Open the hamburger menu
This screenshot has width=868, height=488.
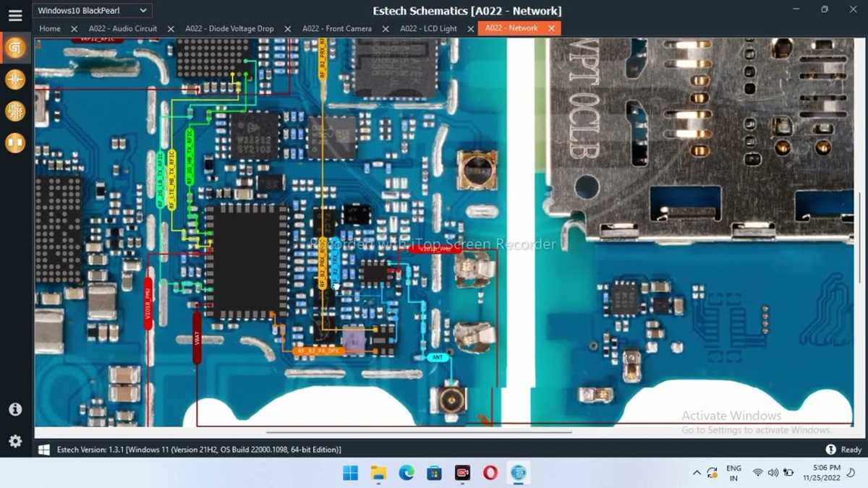pos(15,15)
